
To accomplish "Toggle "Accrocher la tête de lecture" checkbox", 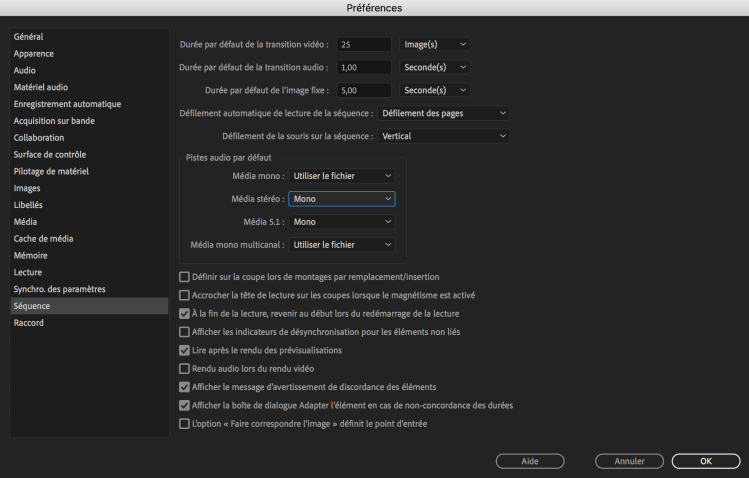I will [x=183, y=295].
